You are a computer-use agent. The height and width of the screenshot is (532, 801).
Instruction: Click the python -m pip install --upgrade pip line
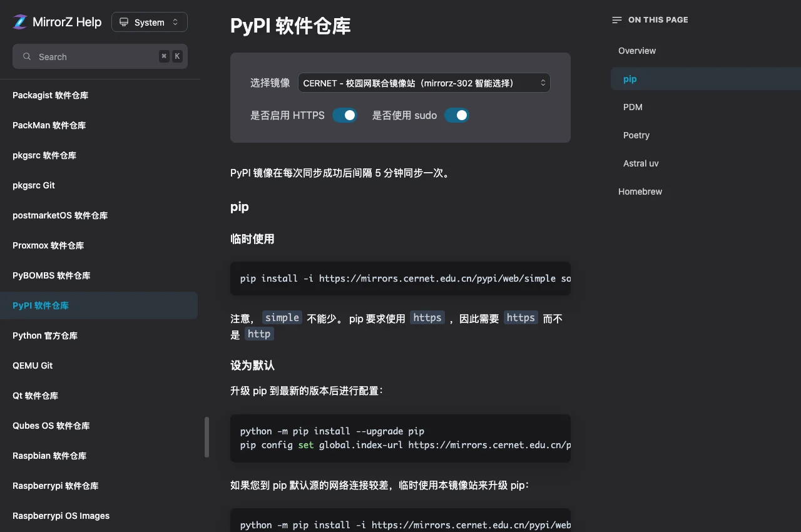pos(332,431)
